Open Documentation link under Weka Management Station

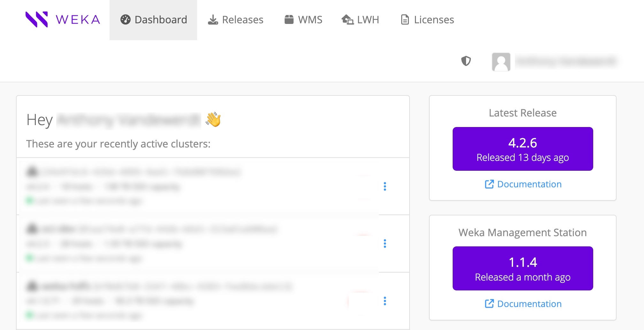523,304
